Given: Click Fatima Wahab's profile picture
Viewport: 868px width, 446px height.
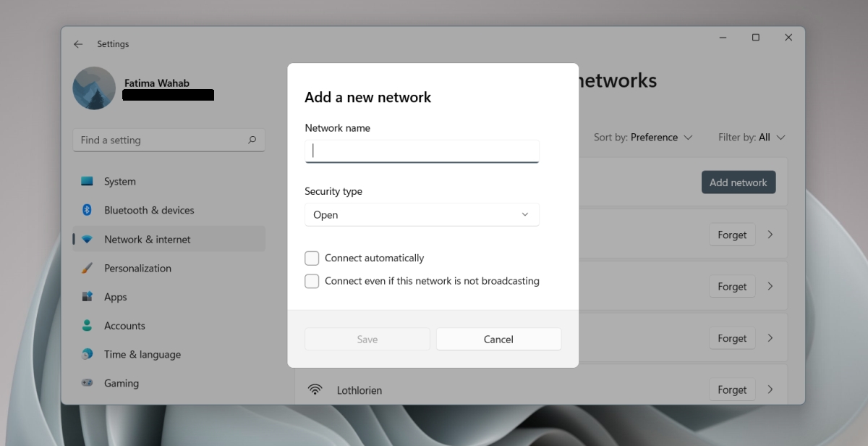Looking at the screenshot, I should (94, 88).
